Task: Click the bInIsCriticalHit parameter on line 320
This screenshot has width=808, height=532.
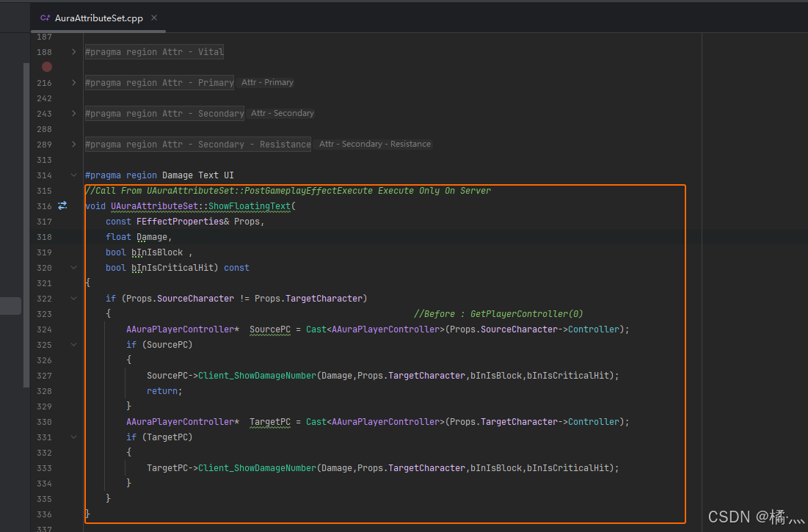Action: click(172, 268)
